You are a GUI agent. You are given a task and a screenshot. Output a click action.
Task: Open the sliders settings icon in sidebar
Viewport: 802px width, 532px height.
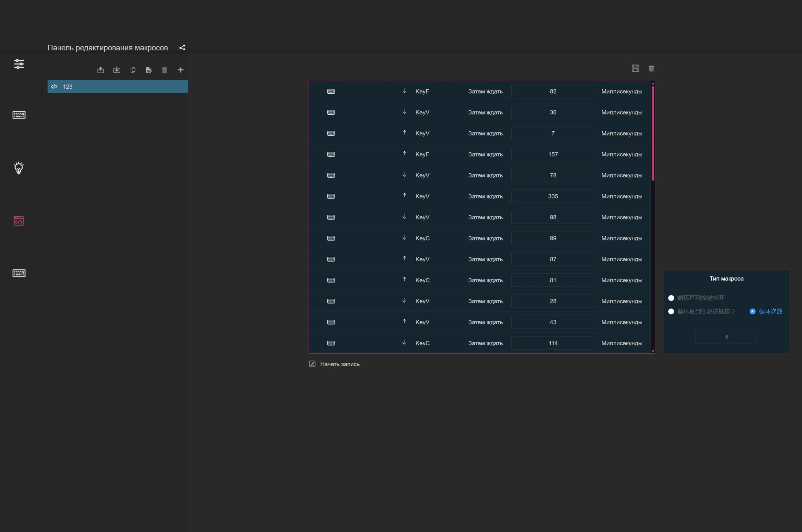point(19,64)
